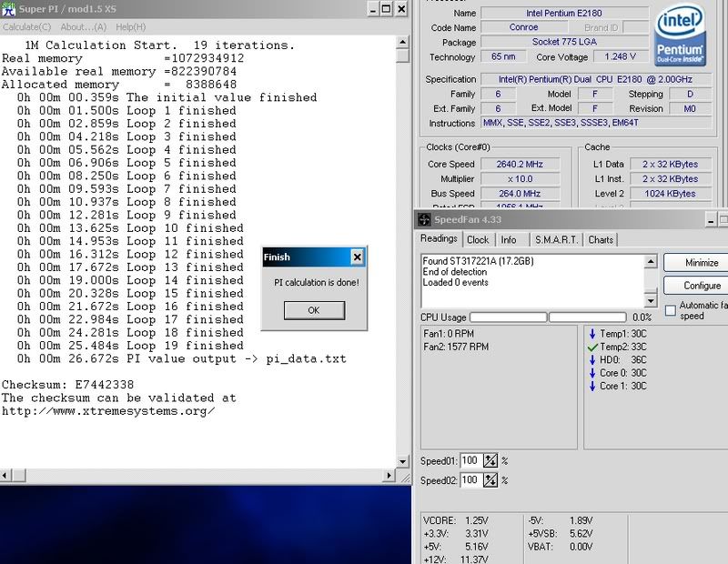Click the Core 0 blue down-arrow icon

[x=592, y=373]
